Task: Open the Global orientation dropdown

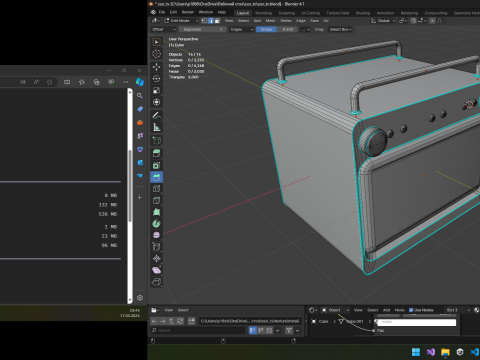Action: [383, 21]
